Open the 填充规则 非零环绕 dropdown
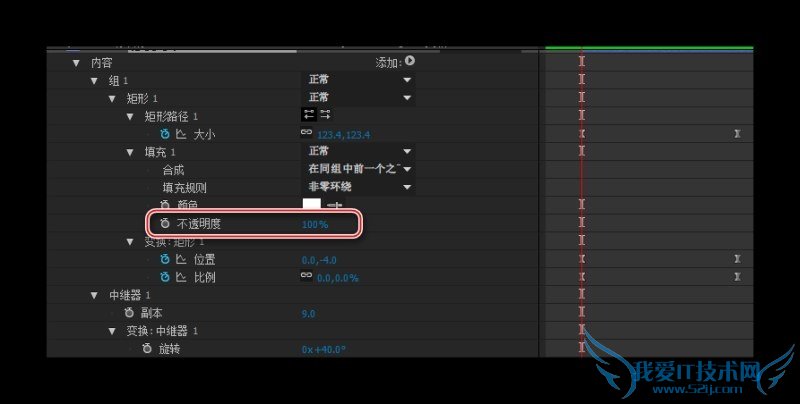Viewport: 800px width, 404px height. point(359,187)
